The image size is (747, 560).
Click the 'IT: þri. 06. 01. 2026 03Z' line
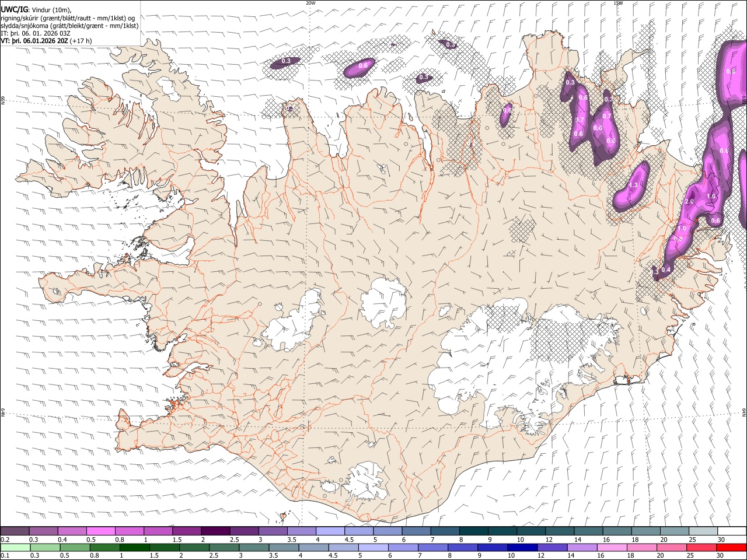[36, 34]
